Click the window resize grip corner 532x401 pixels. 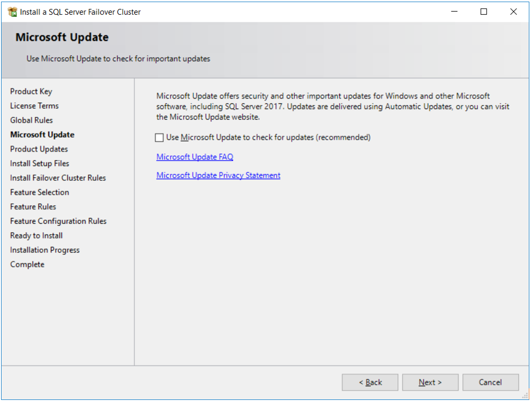525,396
